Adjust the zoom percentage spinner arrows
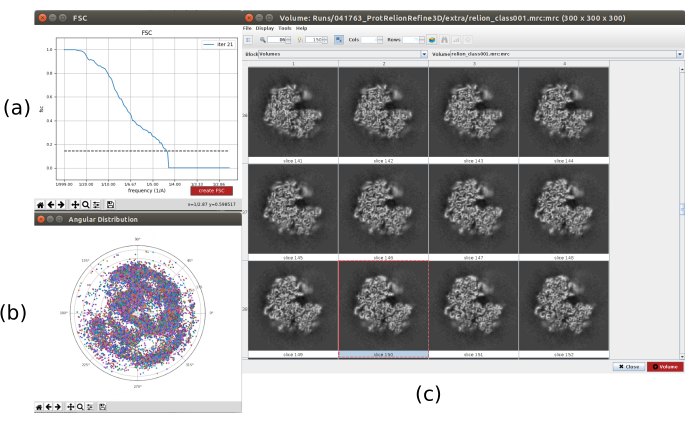 [x=288, y=40]
